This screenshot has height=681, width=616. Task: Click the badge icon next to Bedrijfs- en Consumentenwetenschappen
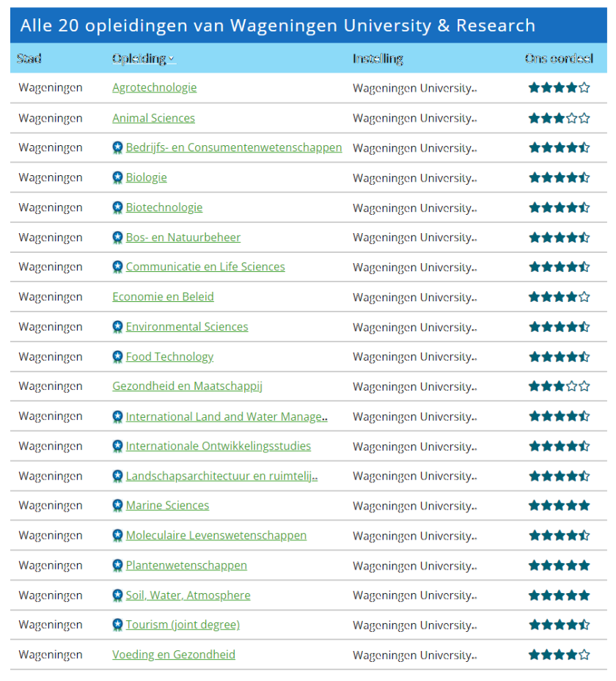point(117,148)
